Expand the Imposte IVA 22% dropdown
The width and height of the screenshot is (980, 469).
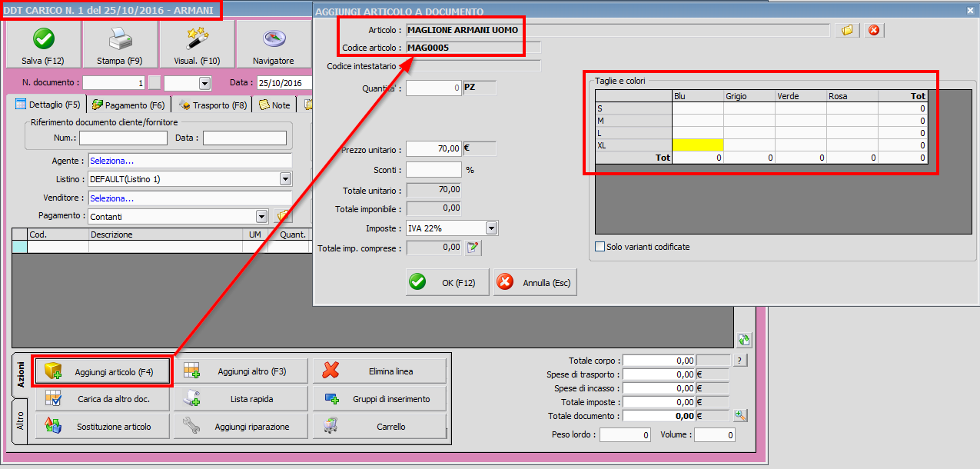click(492, 228)
